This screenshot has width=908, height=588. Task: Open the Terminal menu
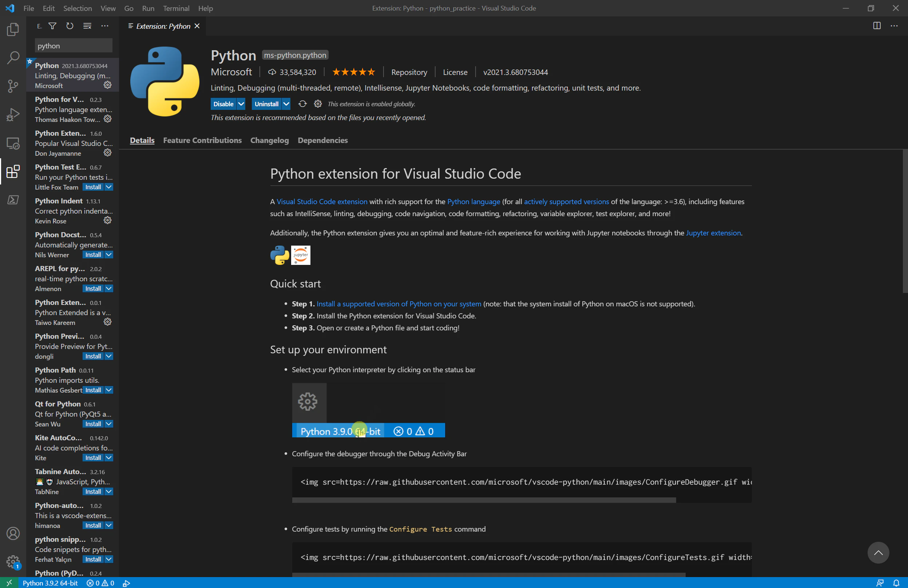[x=176, y=8]
